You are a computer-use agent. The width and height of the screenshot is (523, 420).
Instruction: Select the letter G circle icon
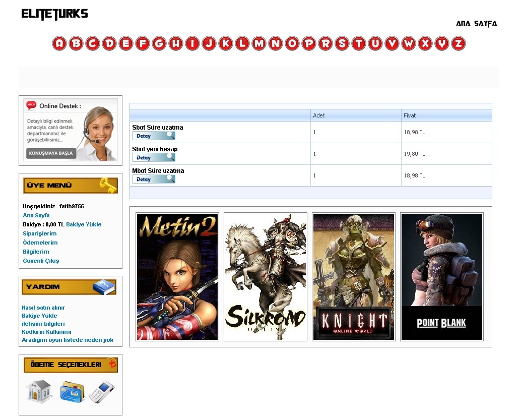point(159,43)
